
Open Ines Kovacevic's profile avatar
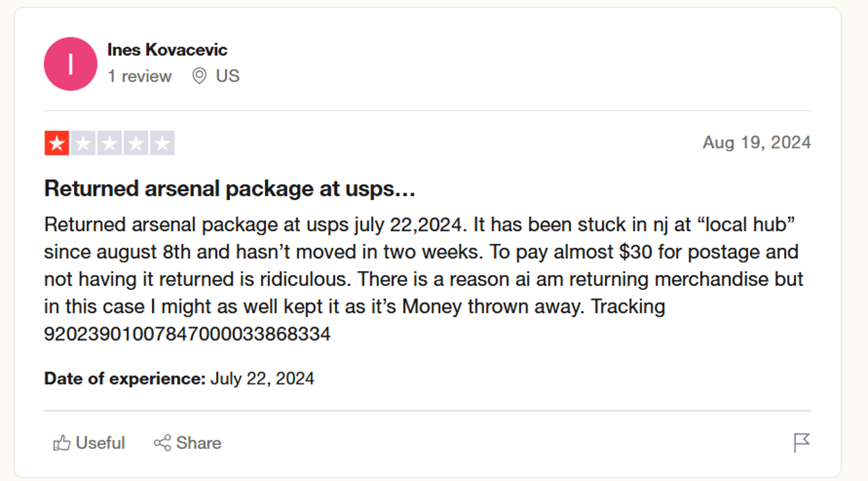pyautogui.click(x=70, y=63)
